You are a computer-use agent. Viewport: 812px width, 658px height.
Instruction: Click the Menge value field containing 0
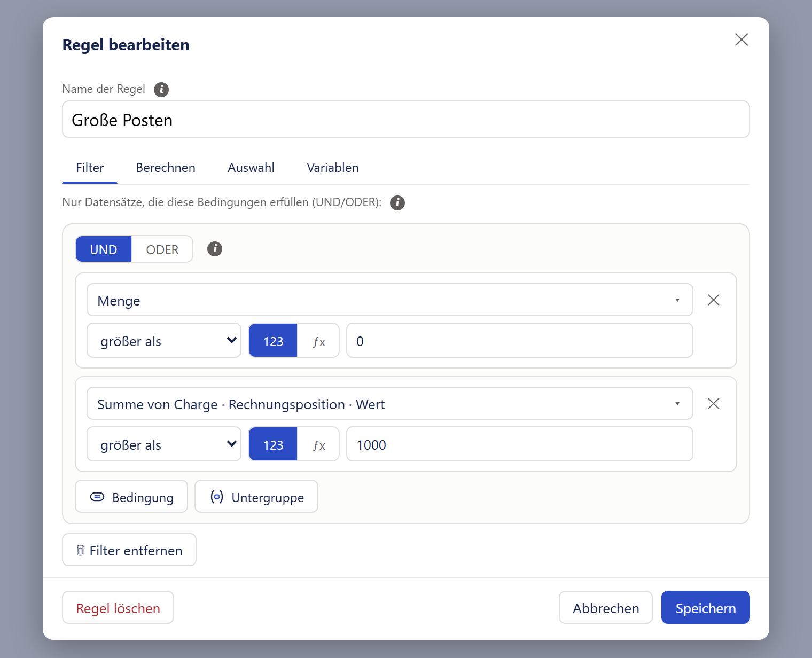coord(520,341)
